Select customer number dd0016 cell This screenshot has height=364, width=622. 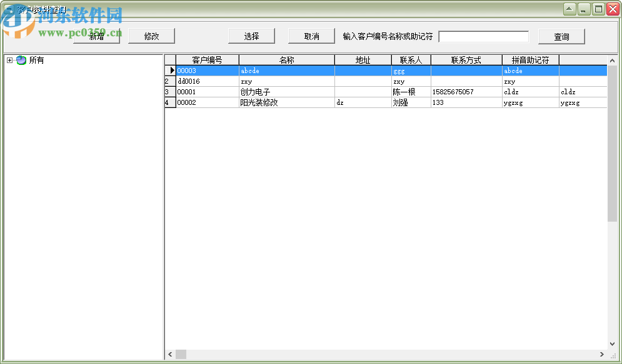tap(208, 81)
